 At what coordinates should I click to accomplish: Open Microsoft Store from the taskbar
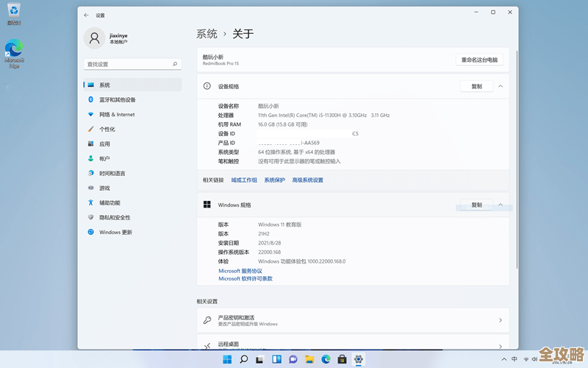(342, 359)
